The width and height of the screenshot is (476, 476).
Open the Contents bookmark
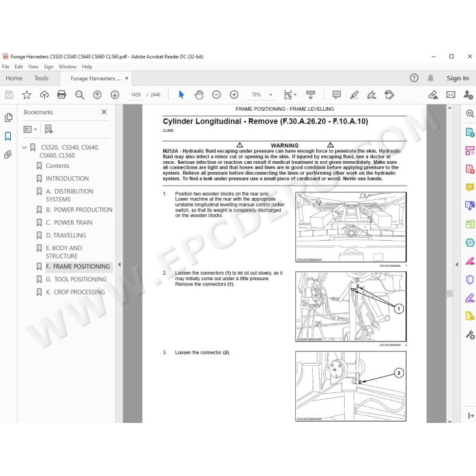click(x=57, y=166)
